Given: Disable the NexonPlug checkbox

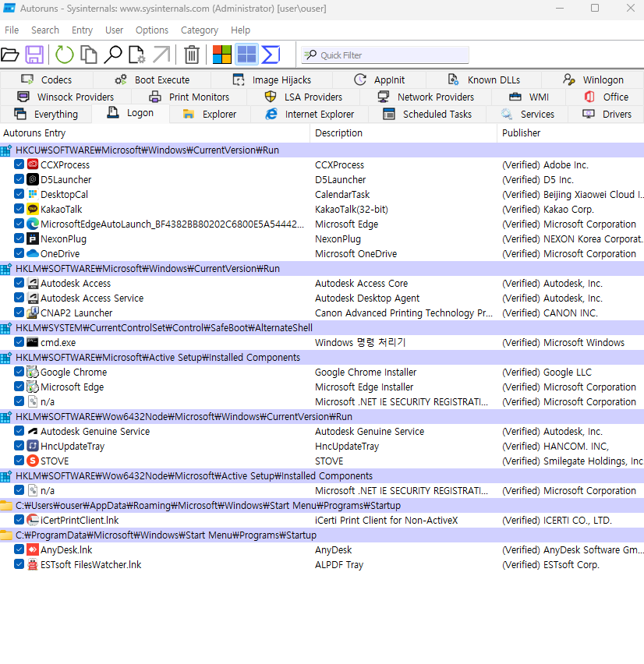Looking at the screenshot, I should (x=19, y=238).
